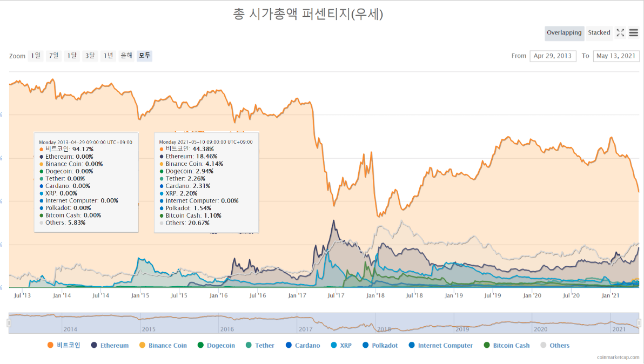Click the From date field

[x=553, y=56]
